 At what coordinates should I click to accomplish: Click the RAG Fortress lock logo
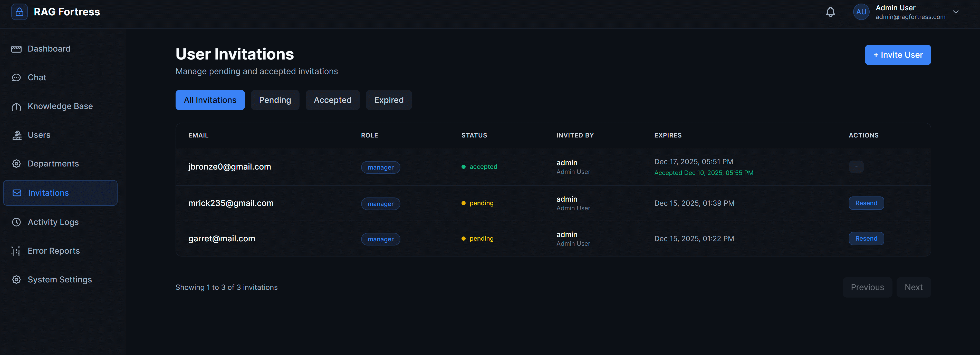(x=20, y=12)
